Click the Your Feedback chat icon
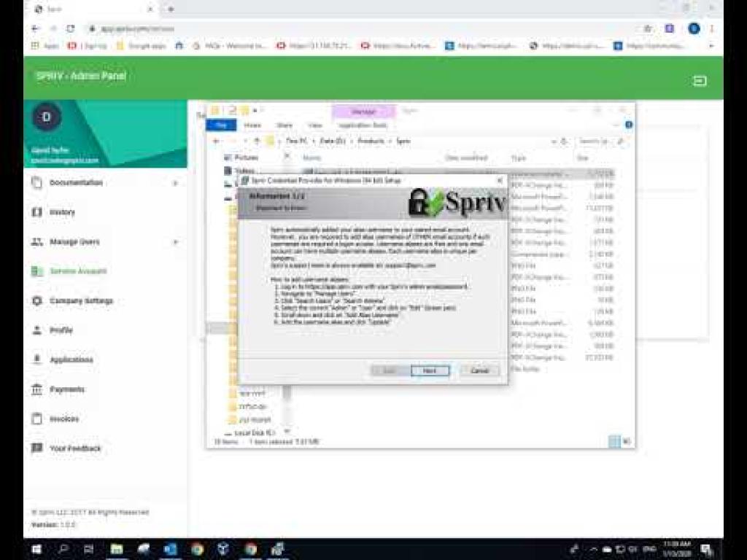747x560 pixels. coord(37,448)
